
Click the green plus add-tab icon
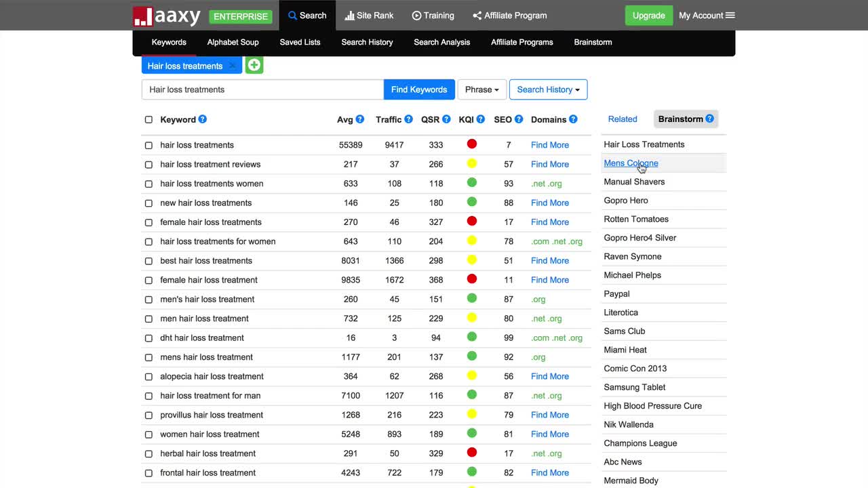(254, 65)
